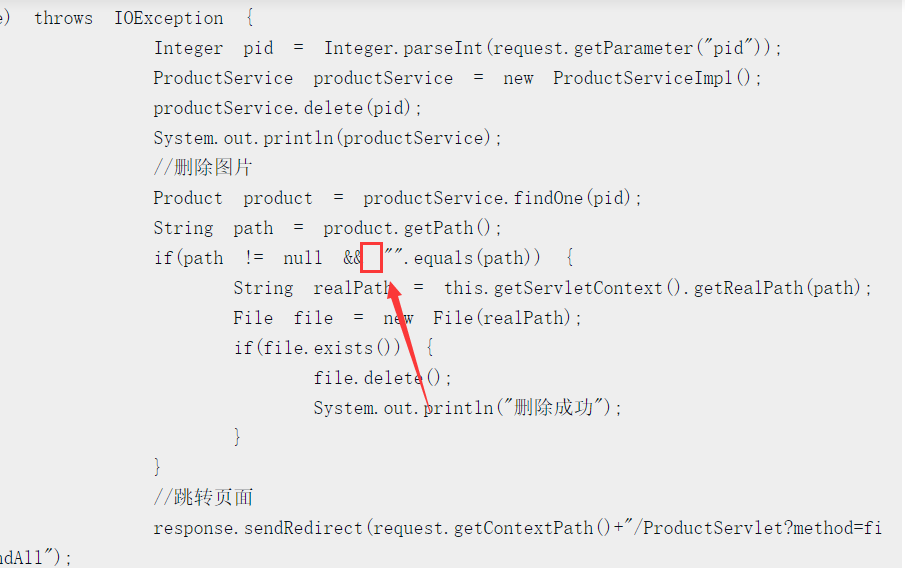Viewport: 905px width, 568px height.
Task: Click the word 'throws' in the method signature
Action: pyautogui.click(x=63, y=18)
